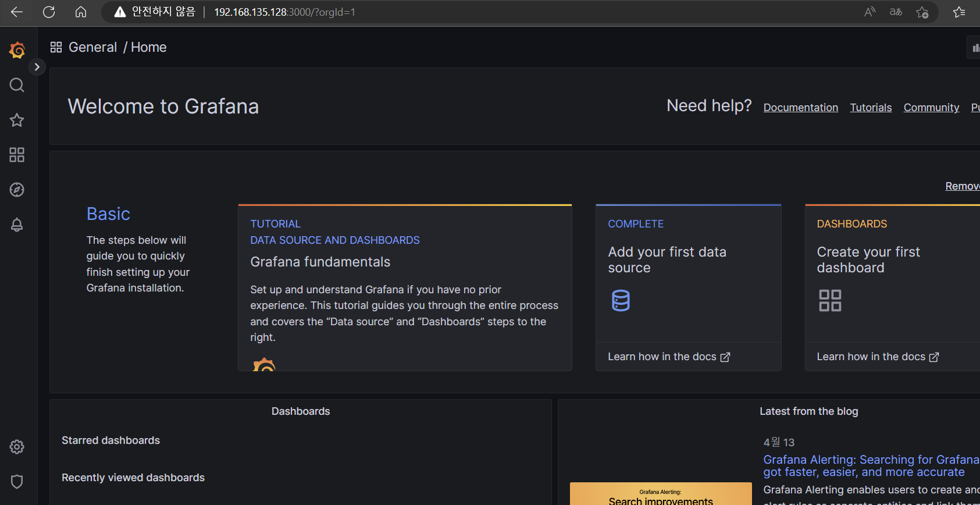This screenshot has height=505, width=980.
Task: Expand the sidebar with chevron arrow
Action: click(37, 67)
